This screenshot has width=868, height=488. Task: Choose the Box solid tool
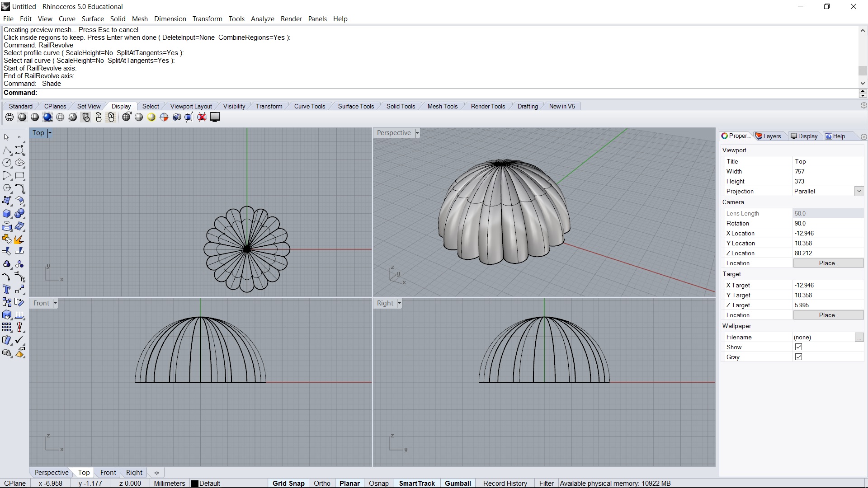(7, 214)
